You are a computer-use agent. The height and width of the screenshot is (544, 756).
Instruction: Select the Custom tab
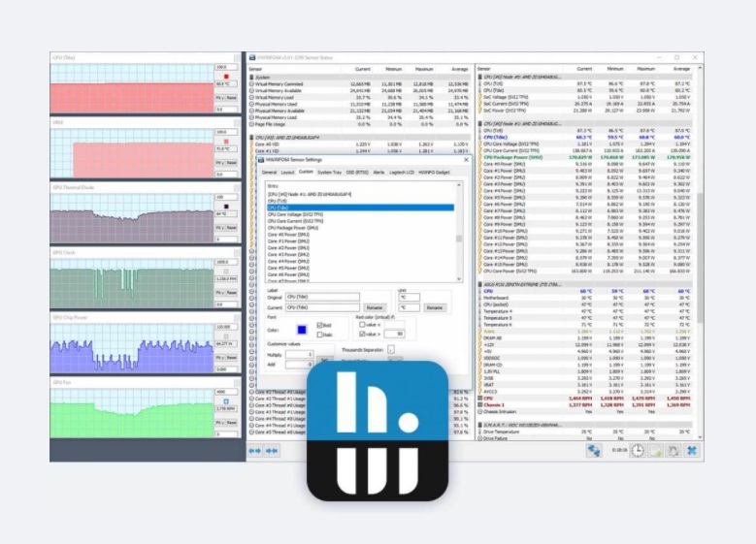(306, 172)
